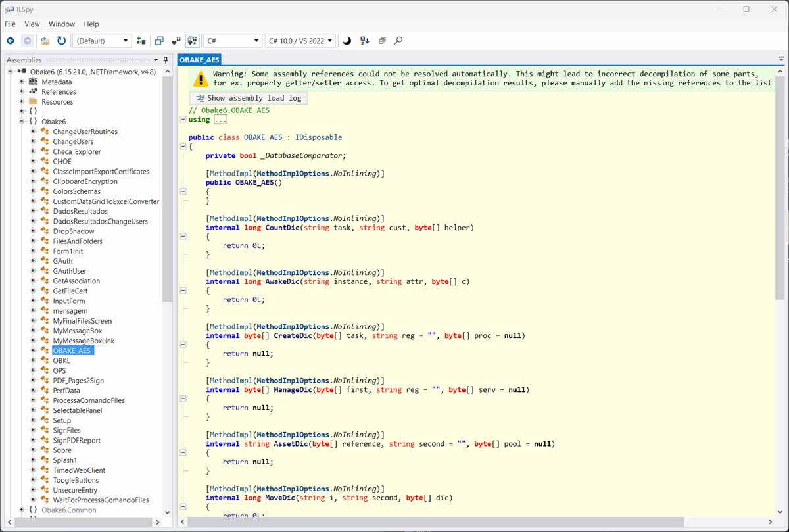The width and height of the screenshot is (789, 532).
Task: Toggle show internal types and members
Action: coord(176,41)
